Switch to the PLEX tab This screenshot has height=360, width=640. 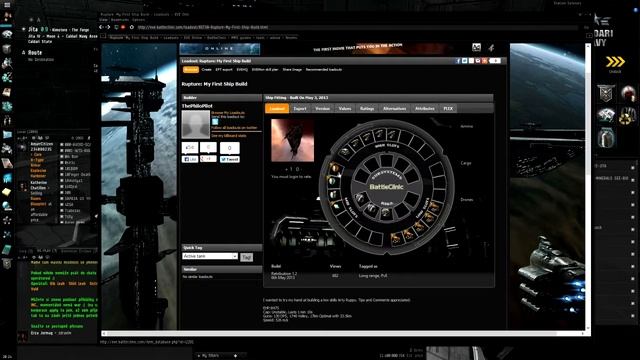point(448,109)
